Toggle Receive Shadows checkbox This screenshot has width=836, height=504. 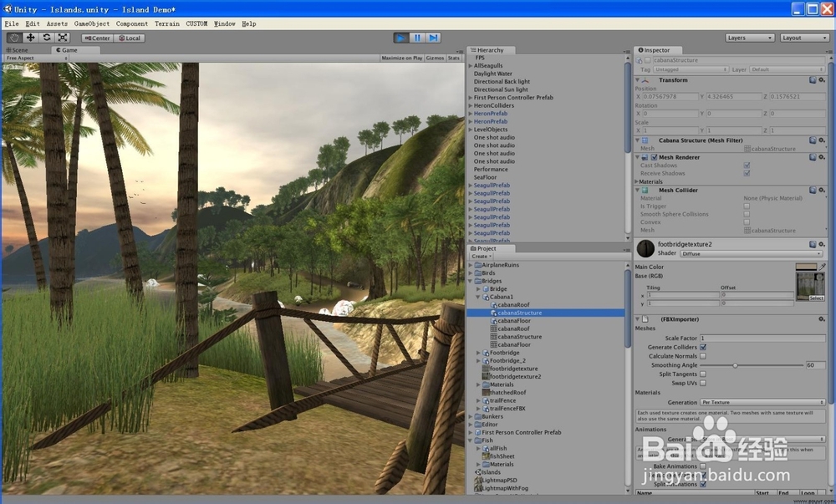click(747, 173)
